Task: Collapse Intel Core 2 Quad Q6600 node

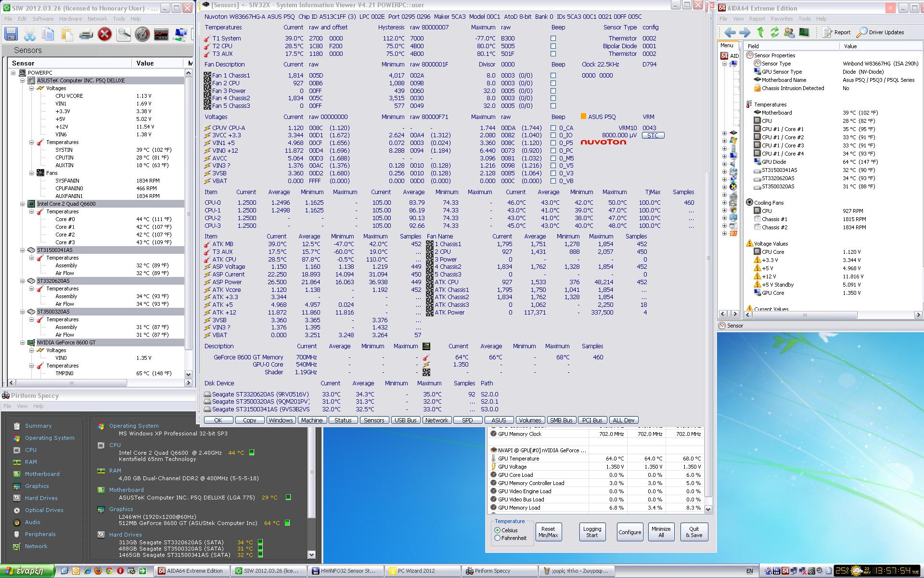Action: (23, 204)
